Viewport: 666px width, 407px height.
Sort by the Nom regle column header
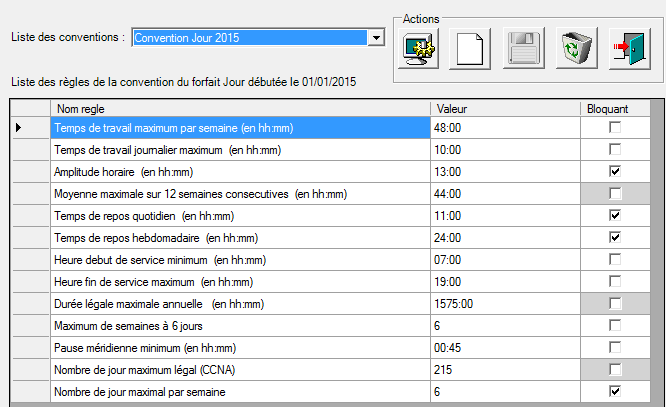coord(240,107)
